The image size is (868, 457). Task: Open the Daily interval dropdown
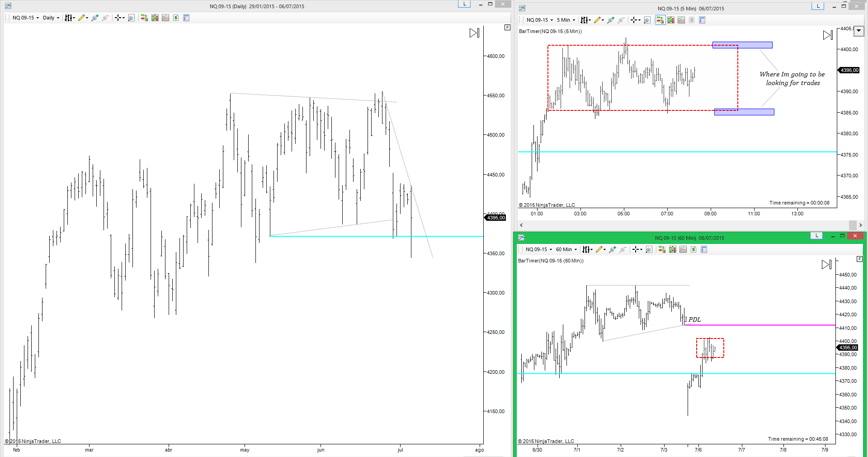click(51, 18)
